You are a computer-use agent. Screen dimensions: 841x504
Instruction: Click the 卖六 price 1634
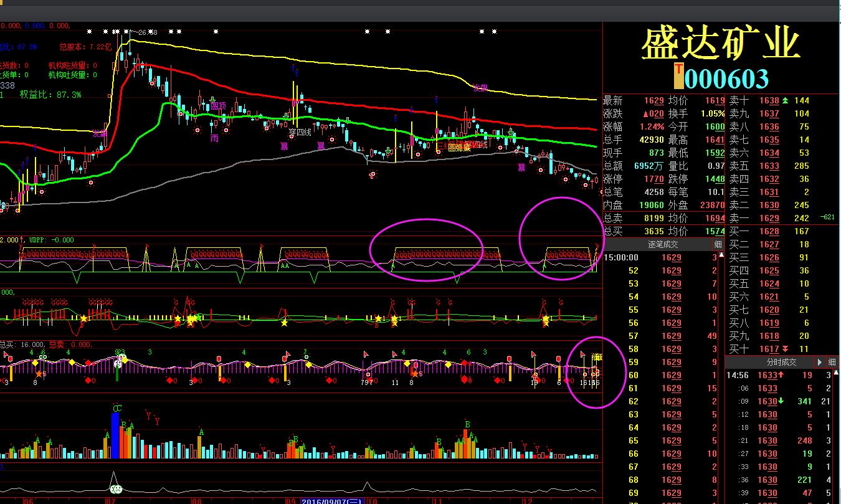pyautogui.click(x=769, y=153)
